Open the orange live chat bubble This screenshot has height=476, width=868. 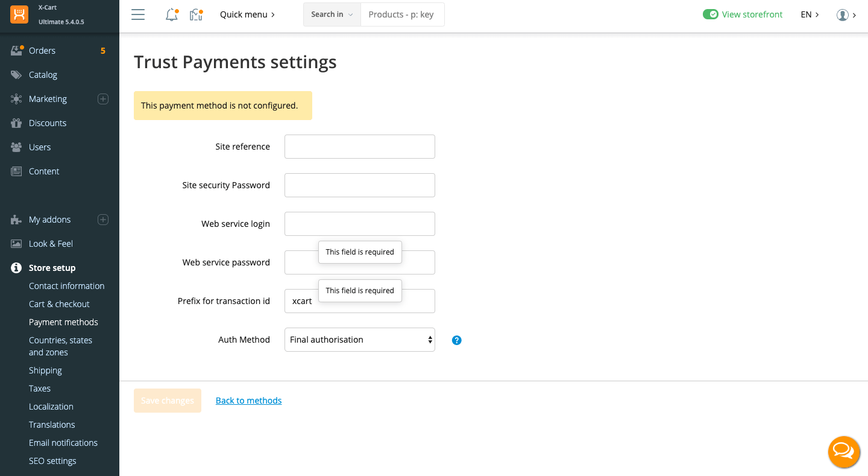[x=844, y=452]
